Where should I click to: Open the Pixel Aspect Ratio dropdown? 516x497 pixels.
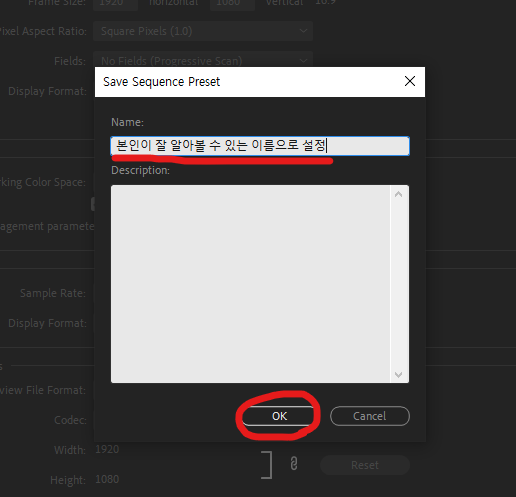click(x=203, y=31)
